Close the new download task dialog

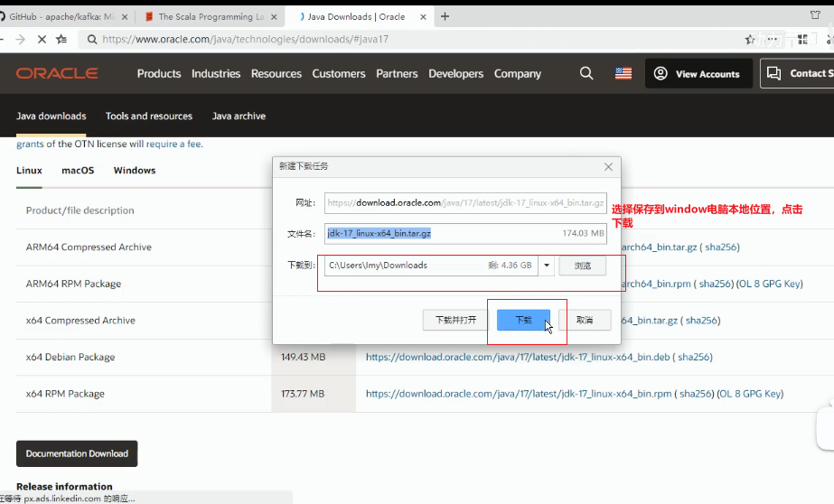[608, 167]
